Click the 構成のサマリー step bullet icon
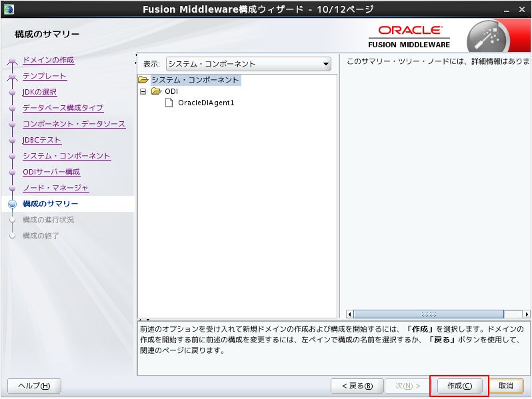 click(x=12, y=204)
